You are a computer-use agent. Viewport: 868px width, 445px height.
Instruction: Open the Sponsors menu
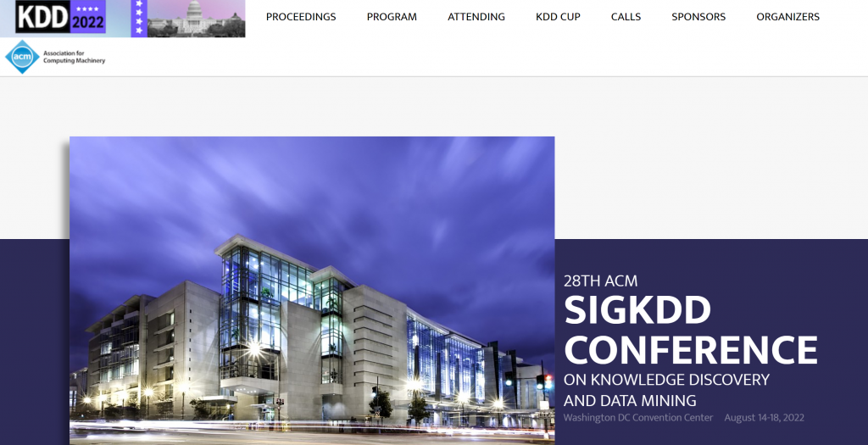[x=698, y=17]
